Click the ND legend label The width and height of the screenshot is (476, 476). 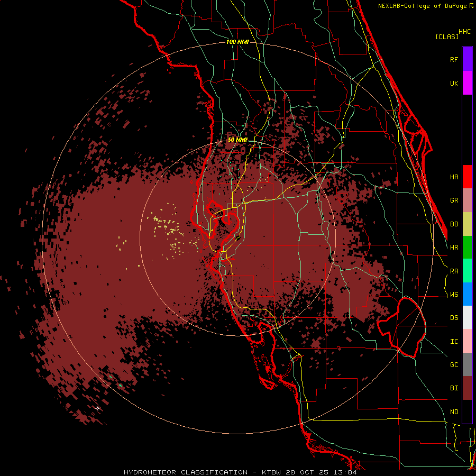click(x=454, y=412)
